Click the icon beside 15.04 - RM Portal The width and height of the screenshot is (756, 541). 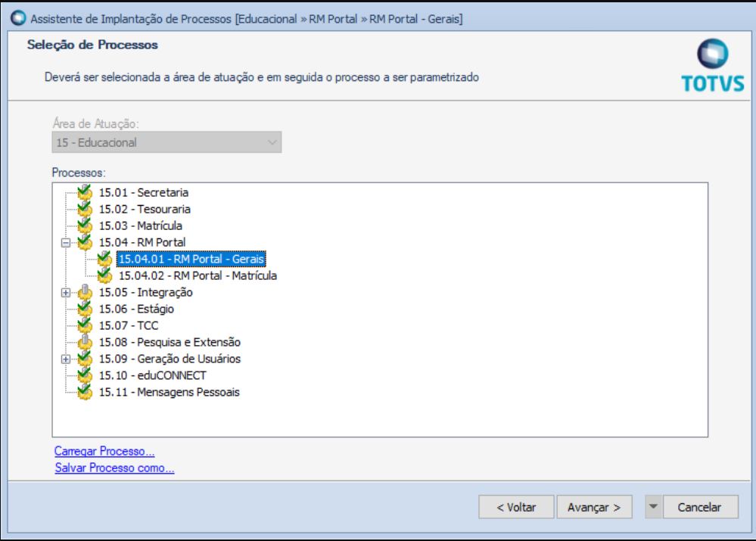point(85,242)
